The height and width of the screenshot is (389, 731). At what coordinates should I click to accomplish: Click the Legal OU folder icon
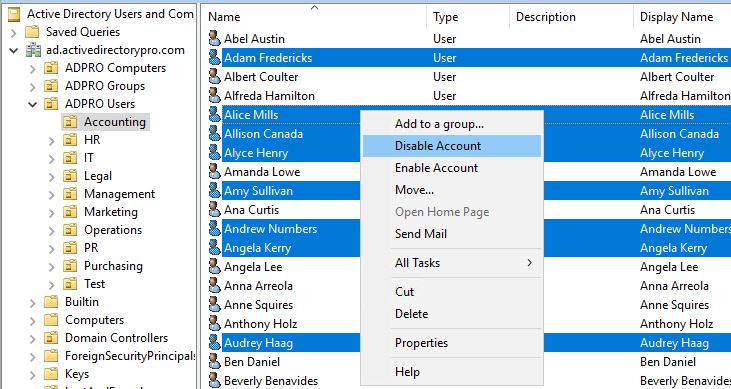pyautogui.click(x=70, y=176)
